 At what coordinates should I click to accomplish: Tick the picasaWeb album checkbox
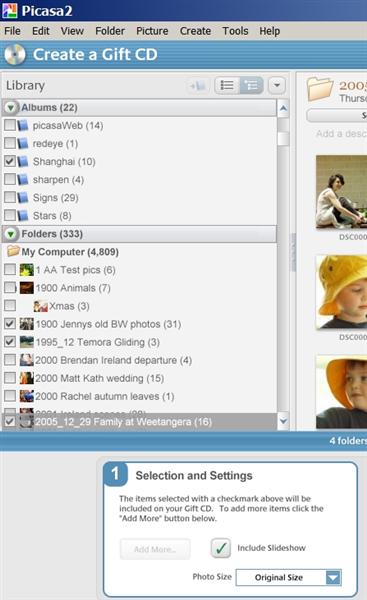[x=10, y=125]
